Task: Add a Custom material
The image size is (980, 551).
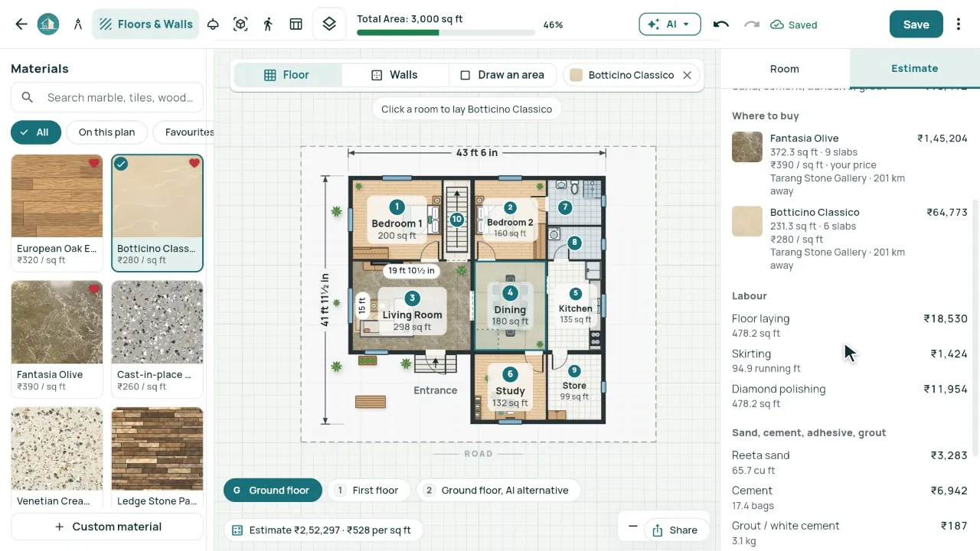Action: pyautogui.click(x=107, y=527)
